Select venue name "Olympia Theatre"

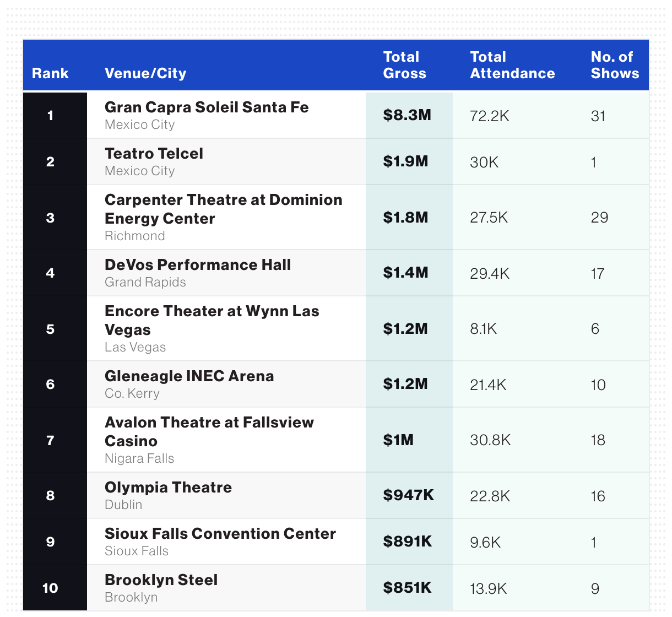tap(168, 487)
